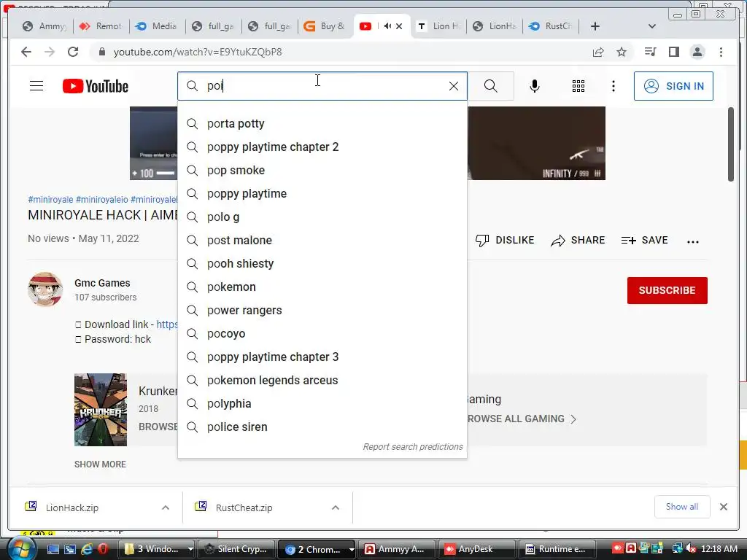Open a new browser tab
The image size is (747, 560).
[595, 26]
